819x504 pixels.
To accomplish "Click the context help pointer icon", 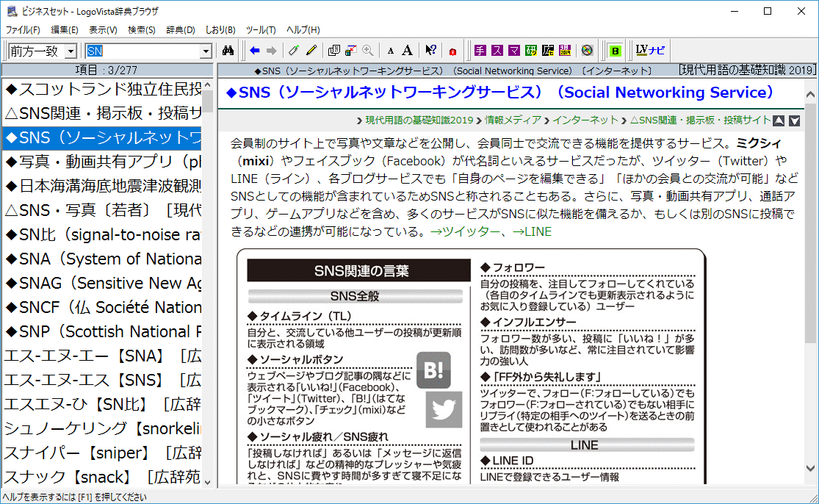I will pos(430,51).
